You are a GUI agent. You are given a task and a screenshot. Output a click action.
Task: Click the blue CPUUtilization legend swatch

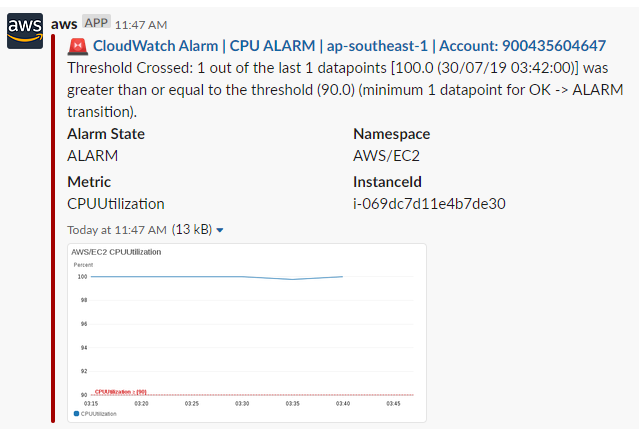tap(76, 414)
